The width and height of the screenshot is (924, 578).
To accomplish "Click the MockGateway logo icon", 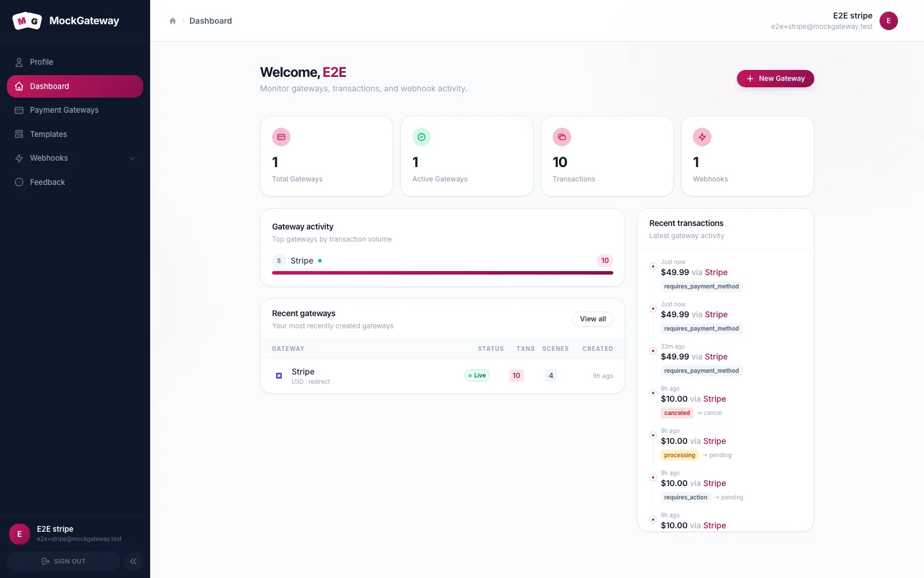I will [27, 21].
